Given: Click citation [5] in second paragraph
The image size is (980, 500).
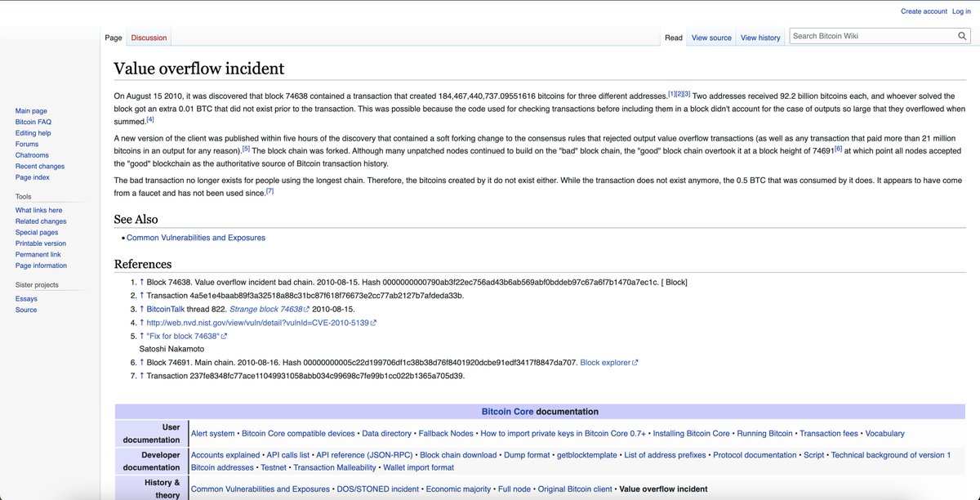Looking at the screenshot, I should click(246, 149).
